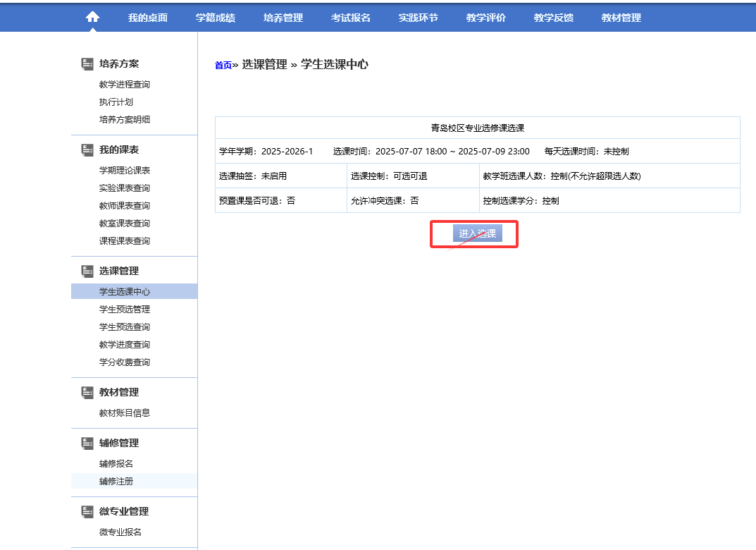Open 微专业报名 sidebar link
756x550 pixels.
coord(120,532)
